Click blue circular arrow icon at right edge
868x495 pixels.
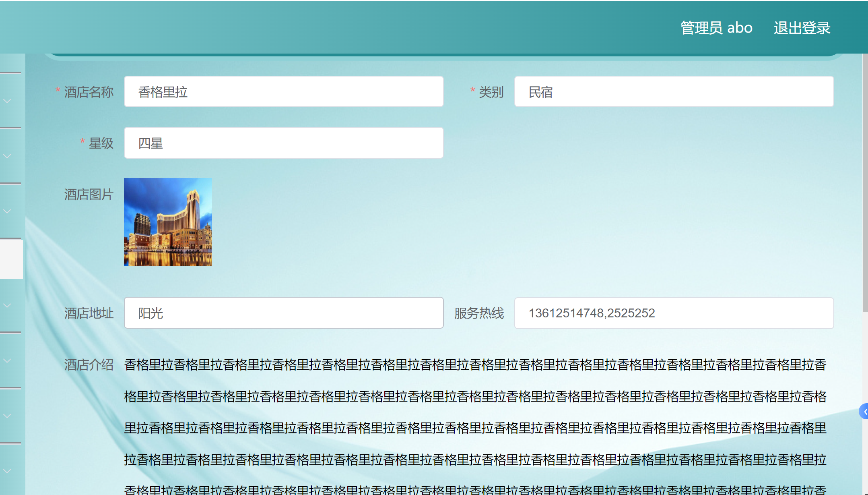tap(864, 411)
